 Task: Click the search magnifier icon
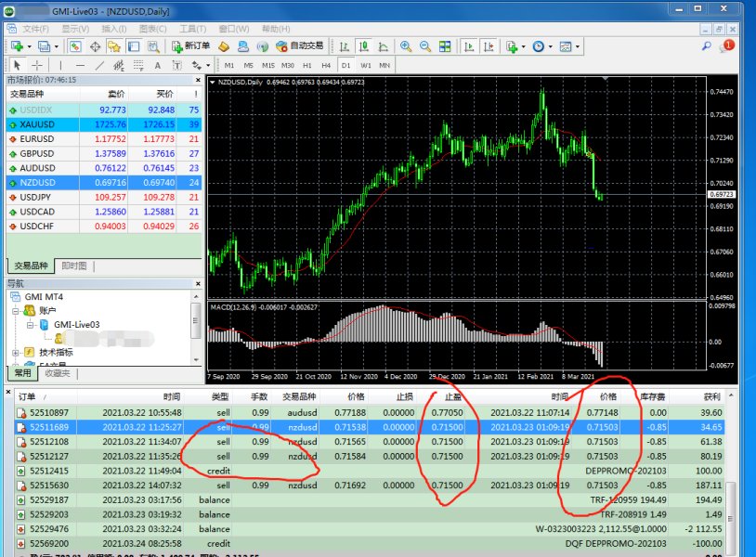click(707, 46)
